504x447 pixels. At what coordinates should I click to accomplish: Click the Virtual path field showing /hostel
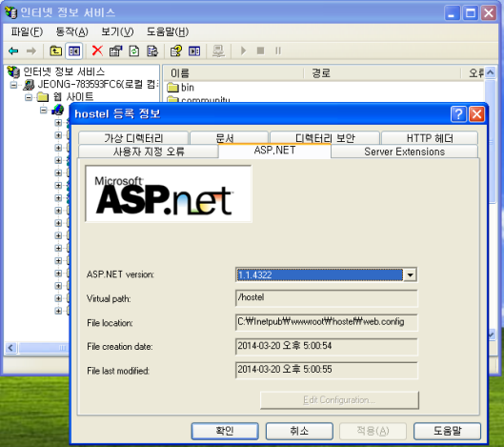(x=327, y=298)
